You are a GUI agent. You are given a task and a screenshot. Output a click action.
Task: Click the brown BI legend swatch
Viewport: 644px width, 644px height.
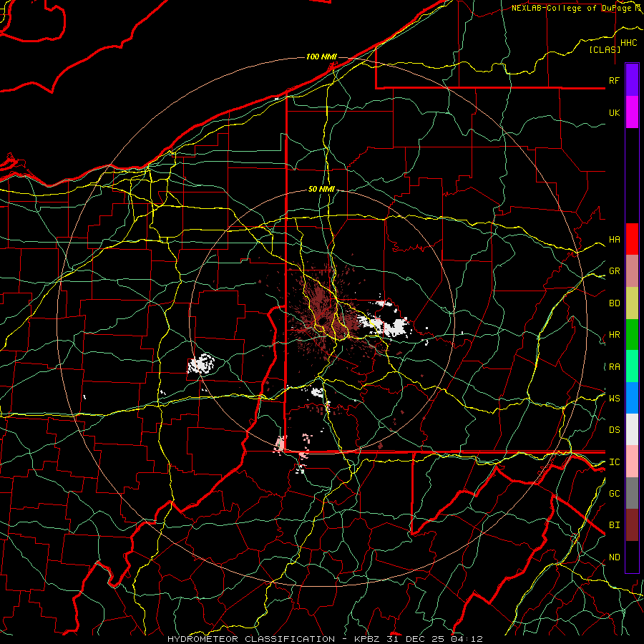[632, 525]
